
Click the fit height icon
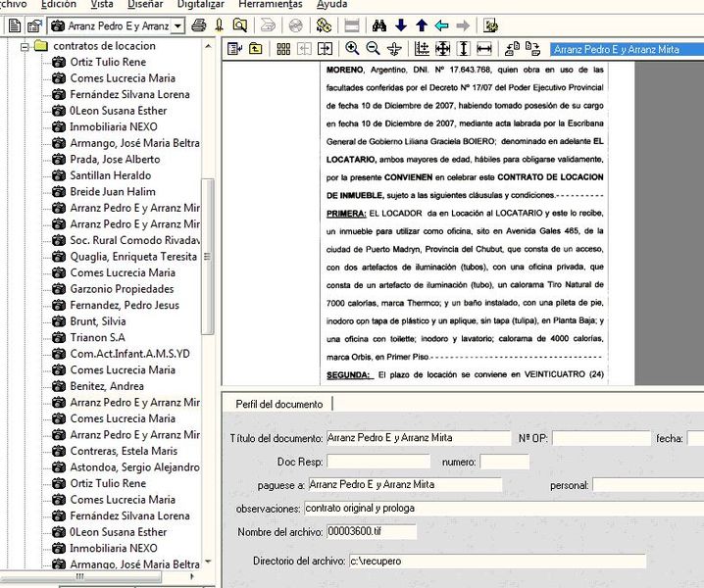click(x=464, y=48)
